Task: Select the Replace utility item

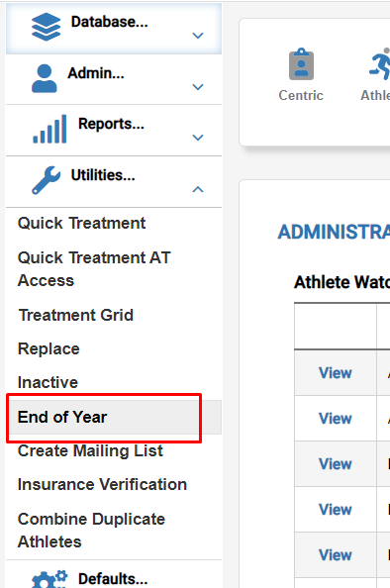Action: (49, 348)
